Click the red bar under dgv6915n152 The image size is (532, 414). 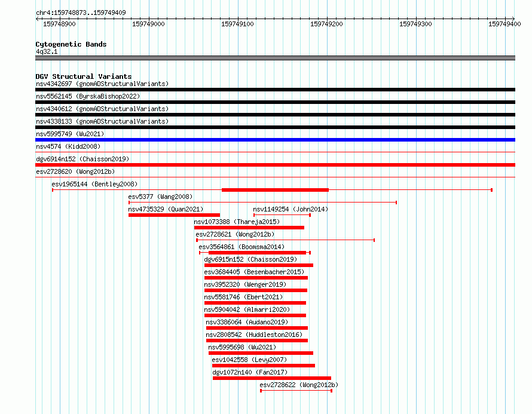(x=259, y=265)
